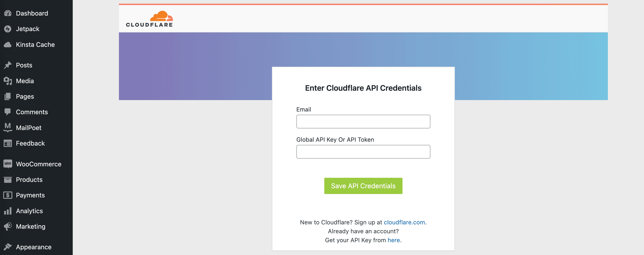Select Posts from the sidebar menu
Image resolution: width=644 pixels, height=255 pixels.
pyautogui.click(x=24, y=65)
